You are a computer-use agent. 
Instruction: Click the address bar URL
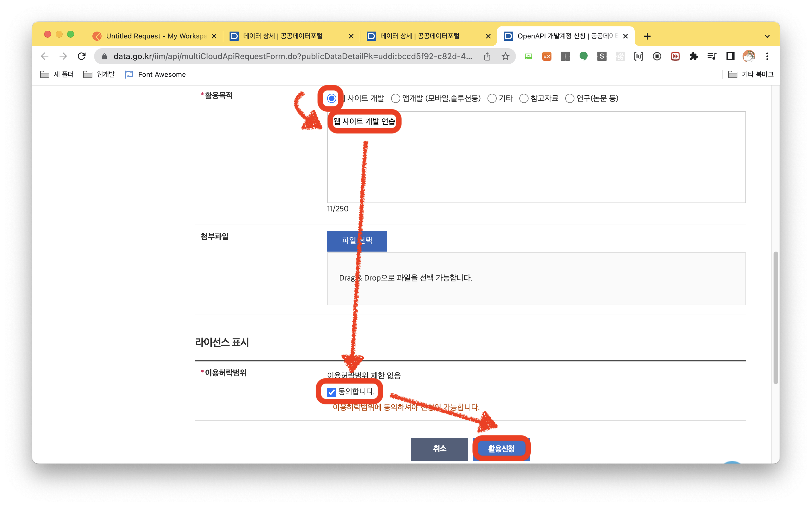(x=293, y=56)
